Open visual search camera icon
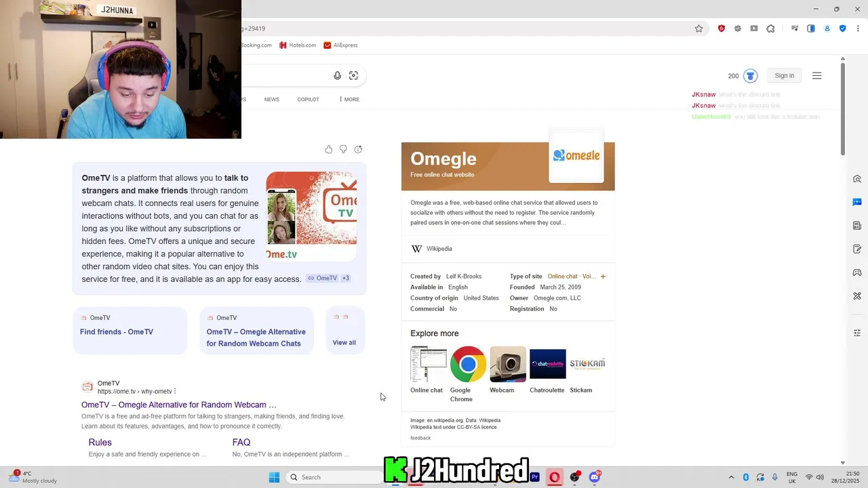 point(353,75)
